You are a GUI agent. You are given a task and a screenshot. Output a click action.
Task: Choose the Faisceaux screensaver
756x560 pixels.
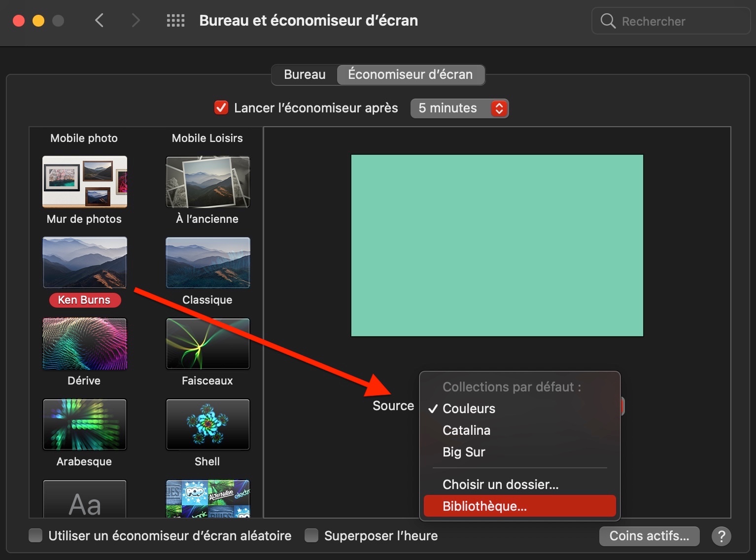pos(208,344)
